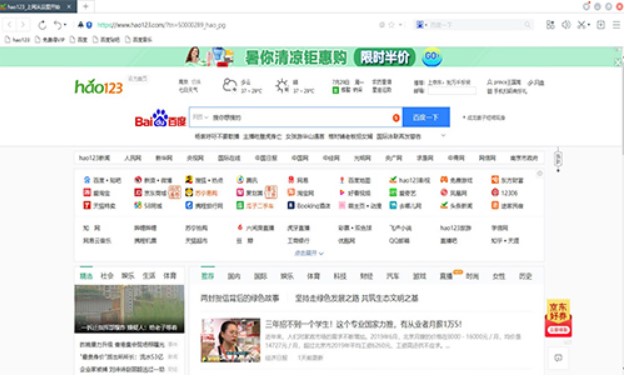Switch to 直播 news tab
Image resolution: width=627 pixels, height=377 pixels.
click(x=446, y=276)
